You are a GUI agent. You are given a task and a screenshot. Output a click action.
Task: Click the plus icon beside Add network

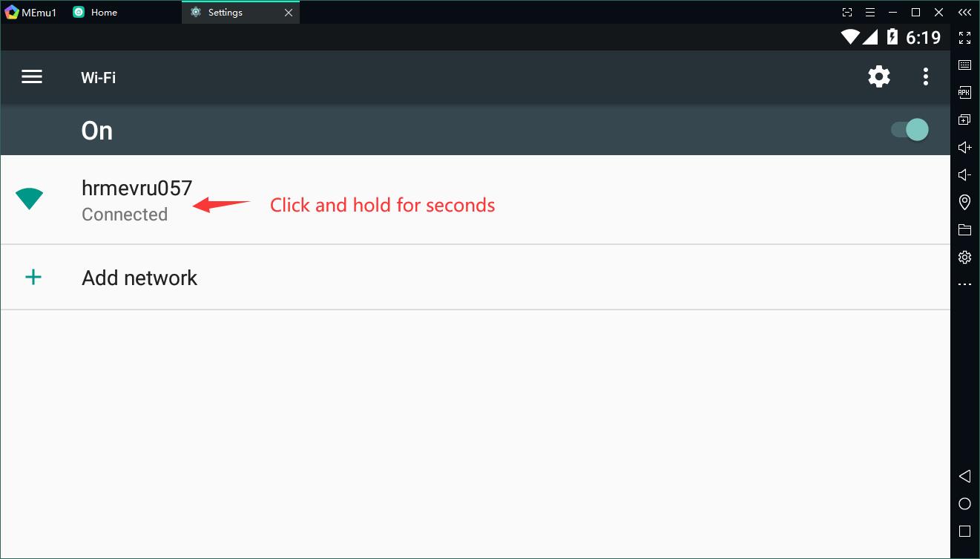pos(33,278)
